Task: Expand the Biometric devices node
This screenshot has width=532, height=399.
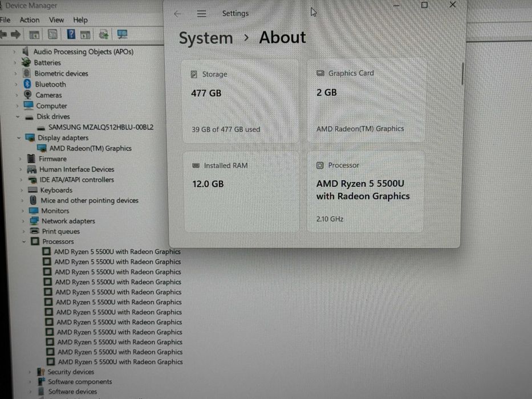Action: 15,74
